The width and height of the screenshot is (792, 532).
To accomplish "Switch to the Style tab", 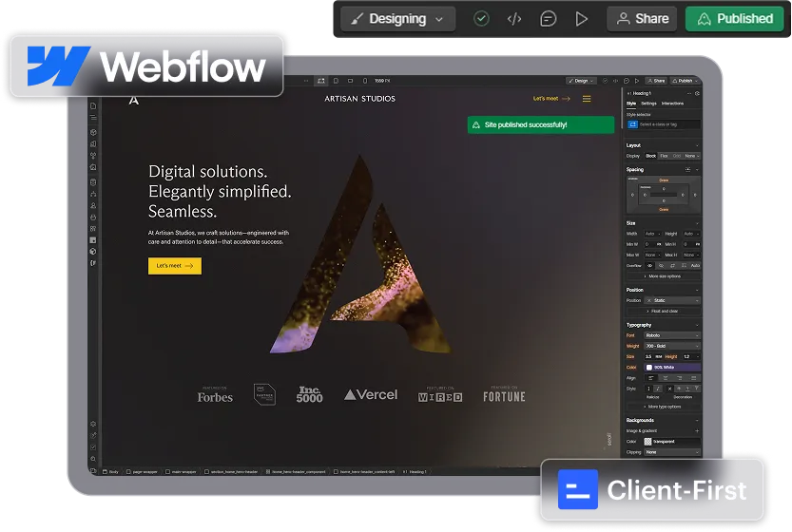I will (631, 104).
